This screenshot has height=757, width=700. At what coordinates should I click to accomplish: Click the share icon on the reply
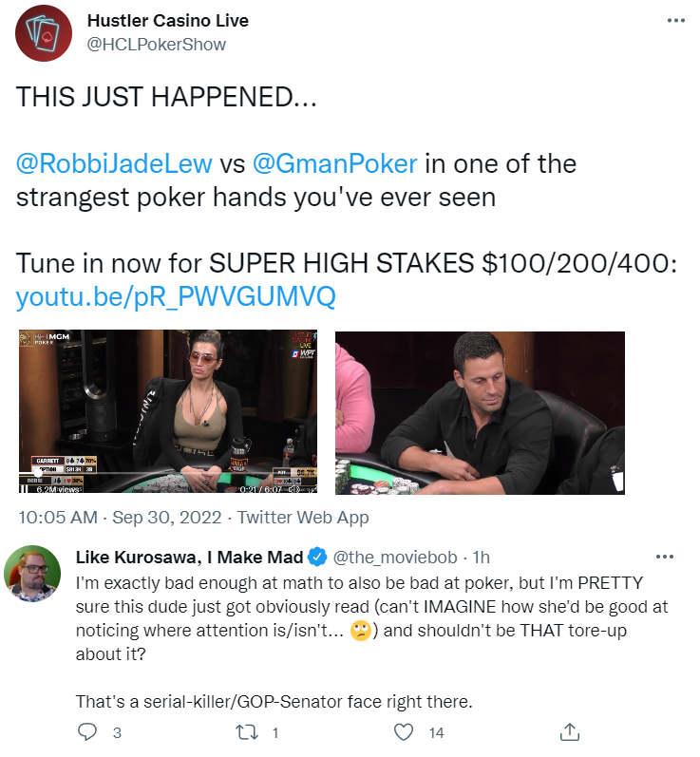click(x=570, y=731)
